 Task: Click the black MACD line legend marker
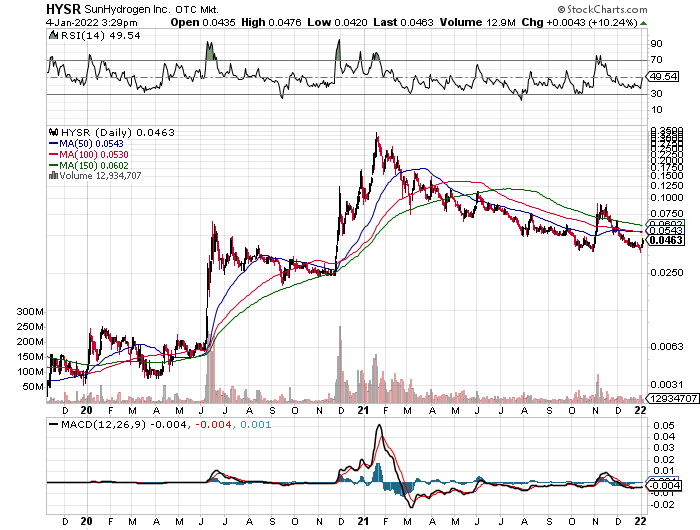coord(54,425)
